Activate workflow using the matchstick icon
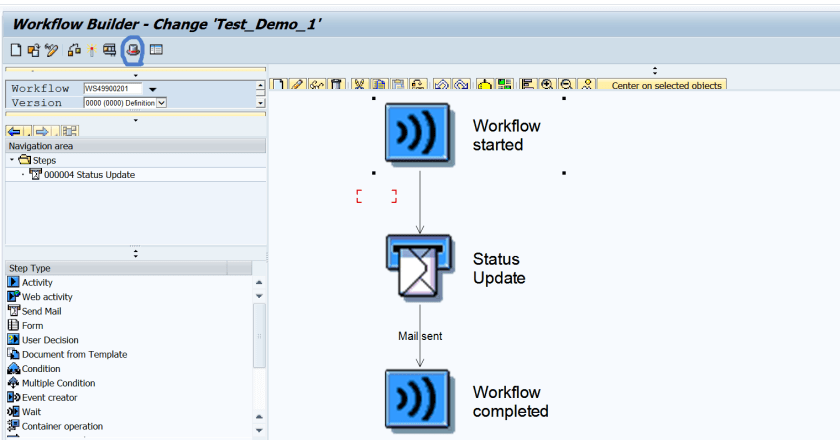840x440 pixels. (92, 50)
